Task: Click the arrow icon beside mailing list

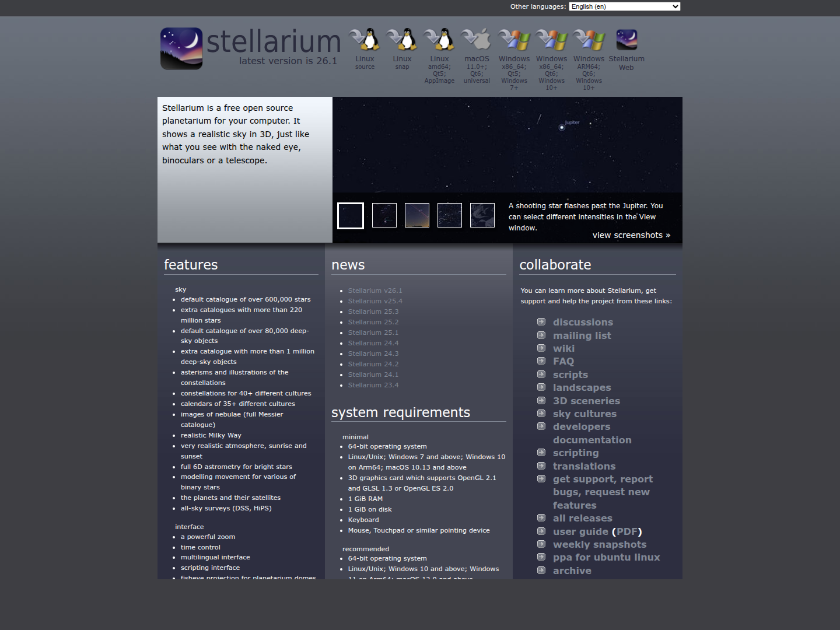Action: click(x=541, y=335)
